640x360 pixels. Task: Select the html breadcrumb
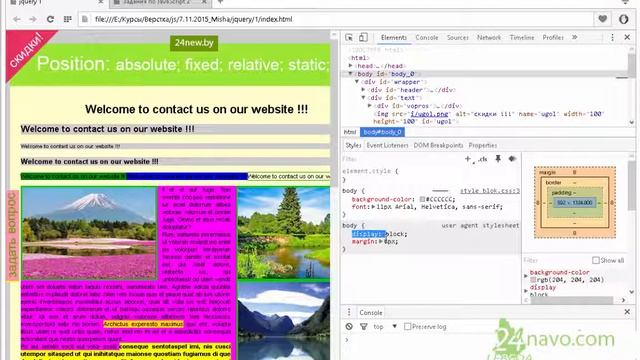click(350, 132)
